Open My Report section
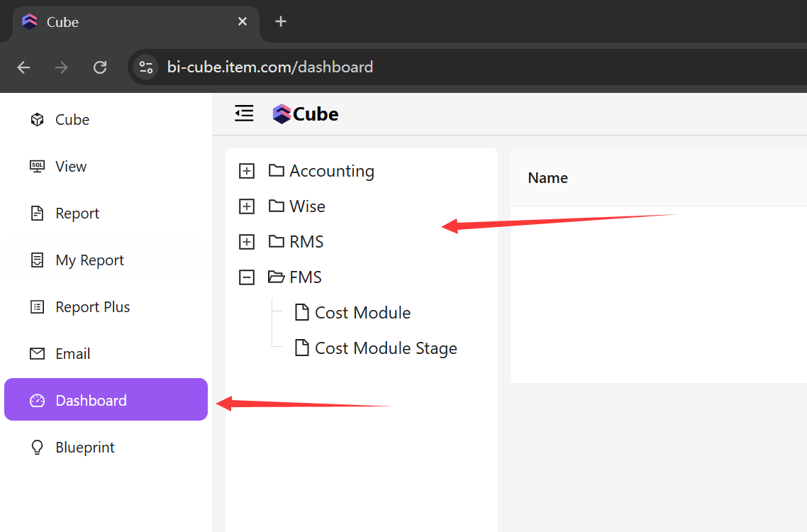Screen dimensions: 807x532 89,260
